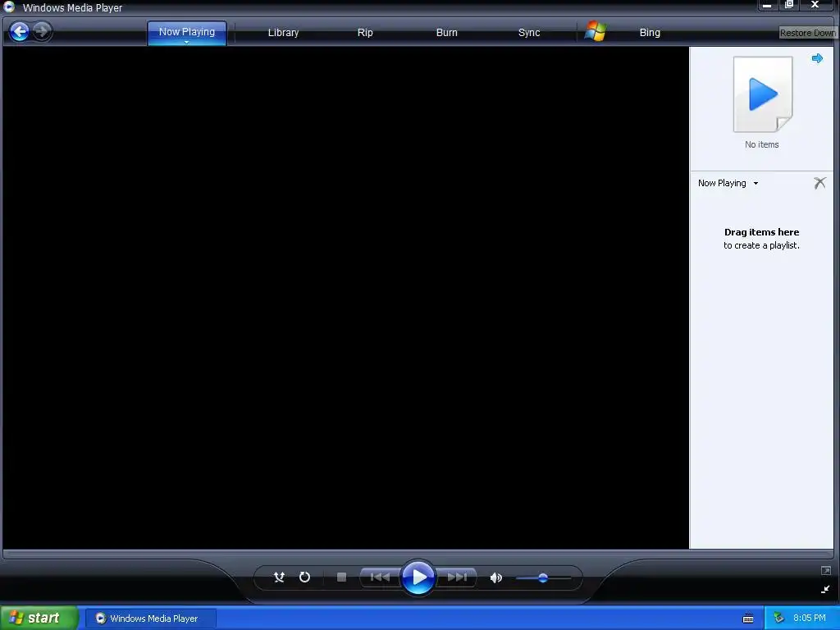Open the Windows Start menu
The image size is (840, 630).
coord(39,618)
